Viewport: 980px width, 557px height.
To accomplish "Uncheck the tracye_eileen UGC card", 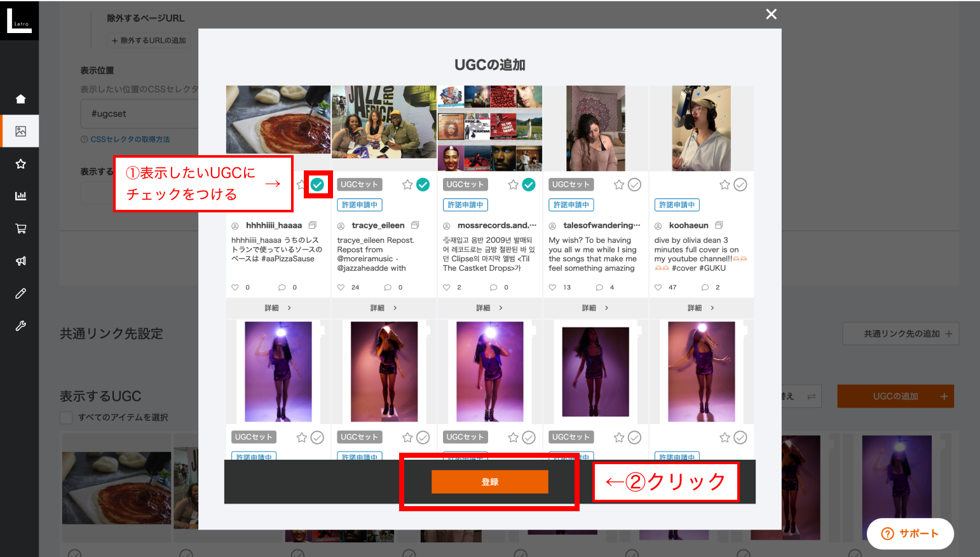I will click(423, 184).
